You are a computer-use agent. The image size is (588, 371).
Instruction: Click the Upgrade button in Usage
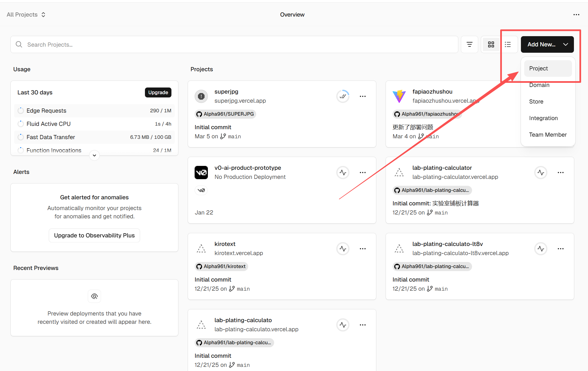pyautogui.click(x=158, y=92)
